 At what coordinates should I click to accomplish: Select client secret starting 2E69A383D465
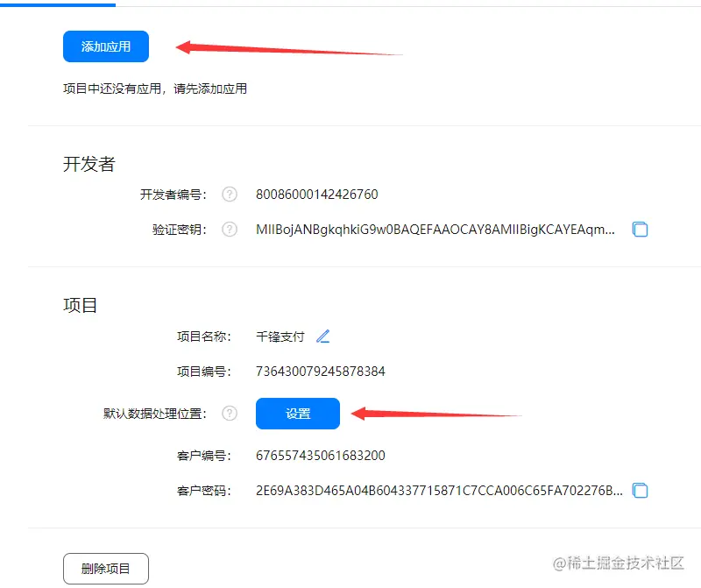click(439, 491)
